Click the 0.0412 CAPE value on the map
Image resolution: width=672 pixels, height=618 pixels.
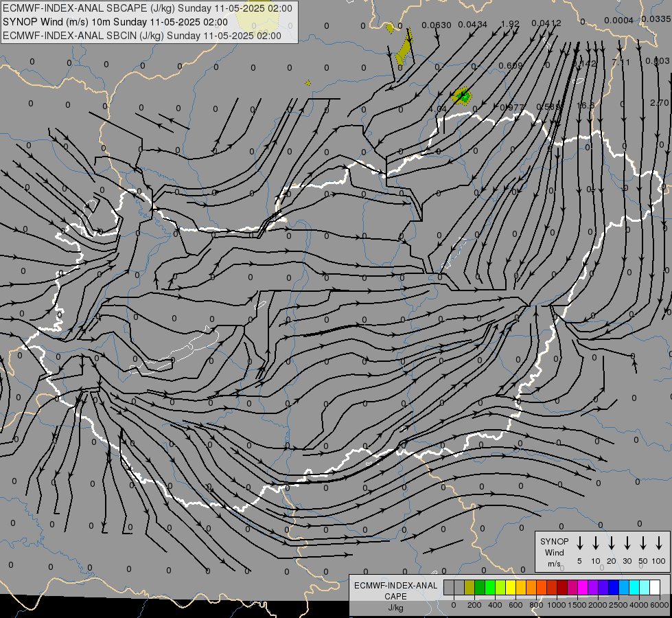(x=546, y=23)
